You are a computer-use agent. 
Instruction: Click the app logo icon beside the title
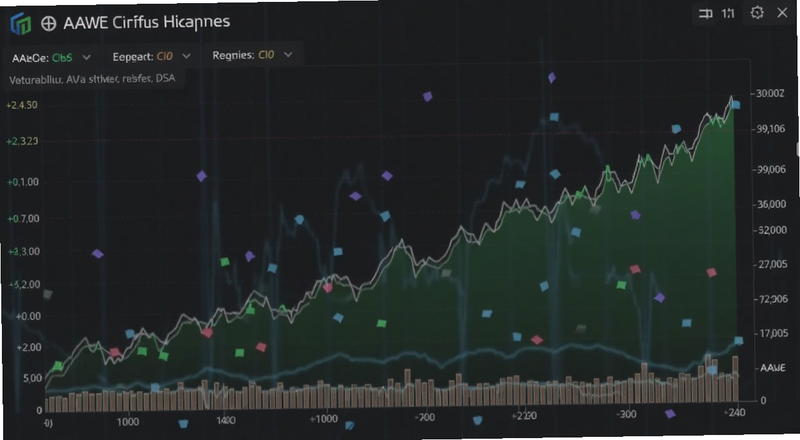(x=20, y=23)
